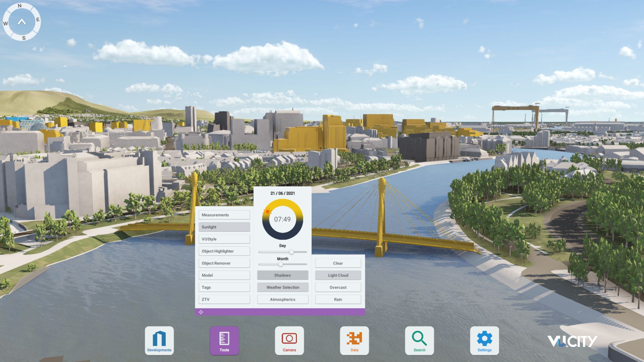This screenshot has height=362, width=644.
Task: Open the Search tool
Action: (x=419, y=341)
